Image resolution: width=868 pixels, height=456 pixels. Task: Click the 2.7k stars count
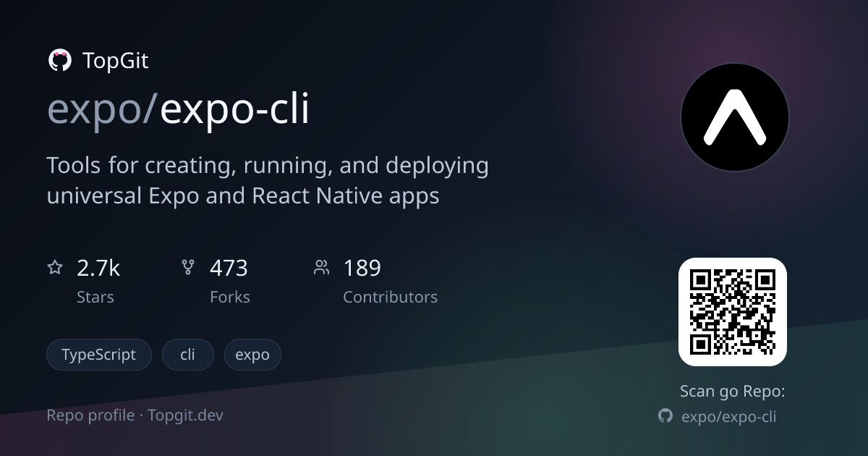(x=98, y=269)
